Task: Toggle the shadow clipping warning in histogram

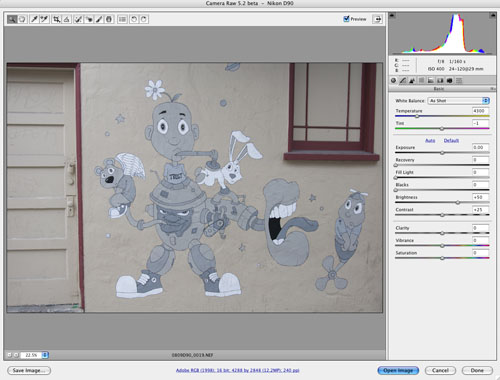Action: tap(393, 15)
